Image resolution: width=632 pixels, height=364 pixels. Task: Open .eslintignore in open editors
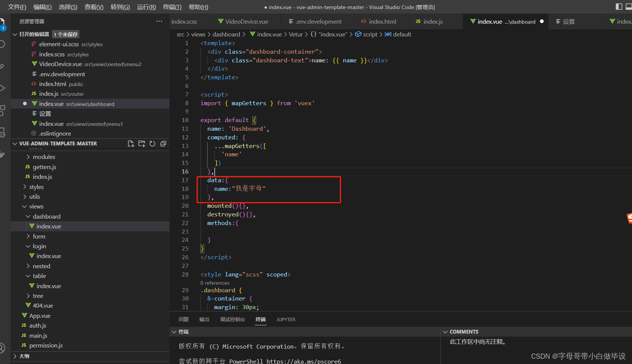[55, 133]
